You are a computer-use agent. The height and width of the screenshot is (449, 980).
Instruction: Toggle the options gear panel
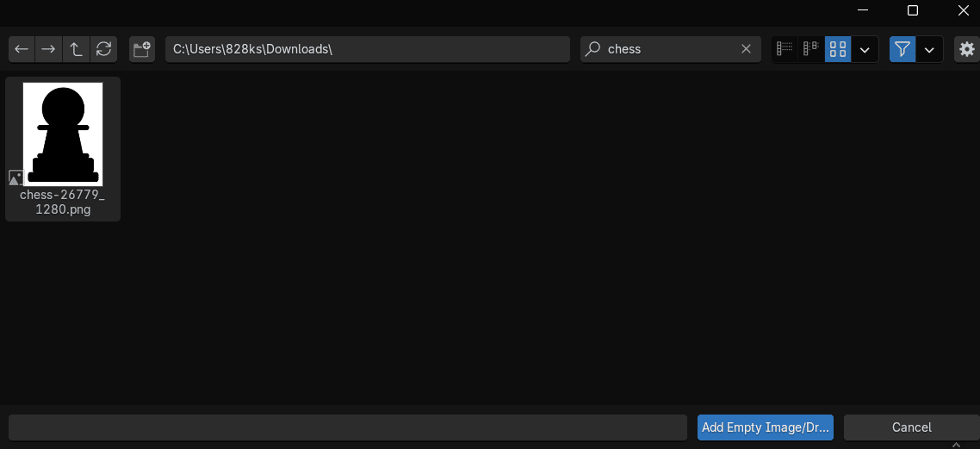pos(966,49)
